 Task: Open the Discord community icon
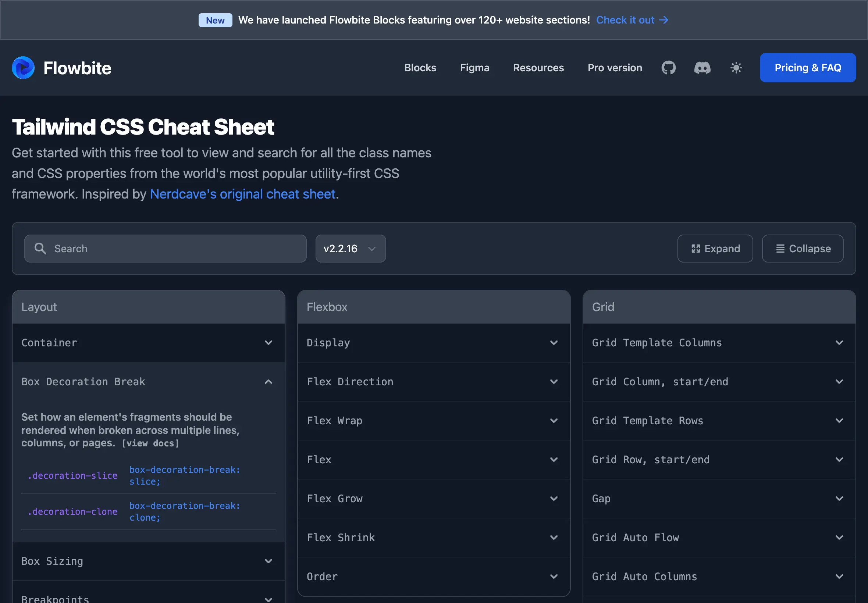pyautogui.click(x=702, y=68)
